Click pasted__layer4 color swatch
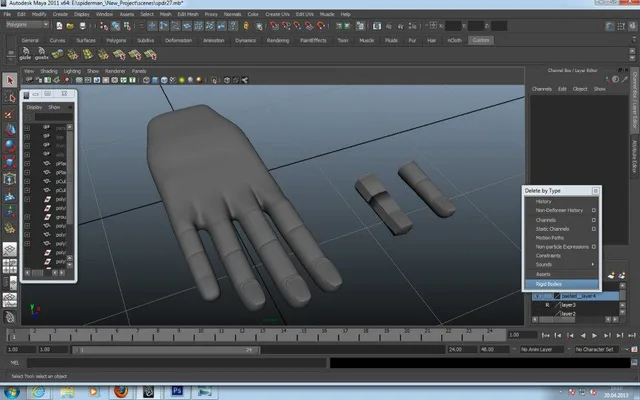 tap(557, 296)
